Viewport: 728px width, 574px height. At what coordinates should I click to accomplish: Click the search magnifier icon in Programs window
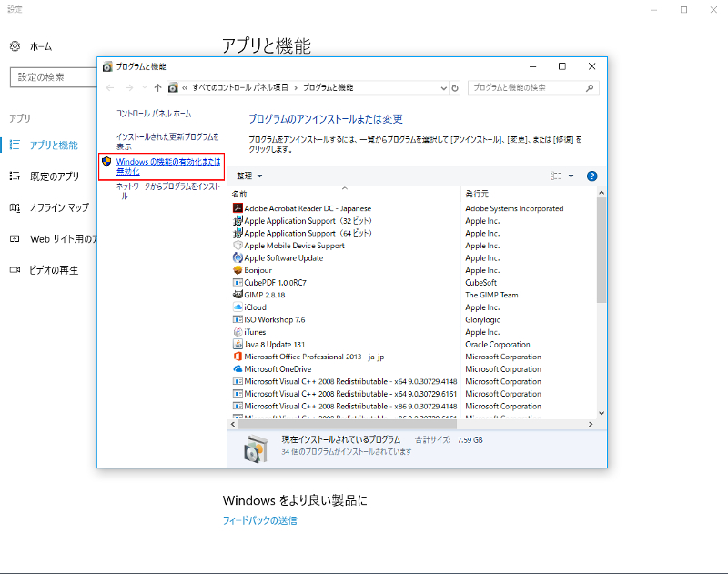coord(590,87)
